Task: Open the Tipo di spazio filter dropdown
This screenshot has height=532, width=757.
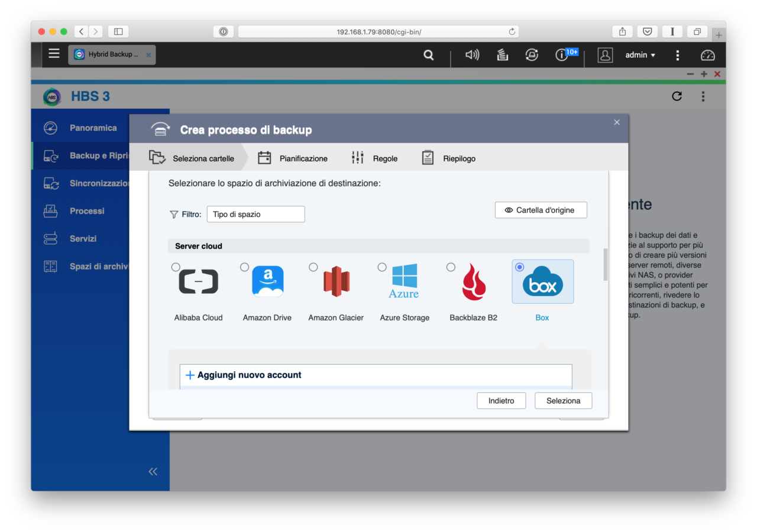Action: [255, 214]
